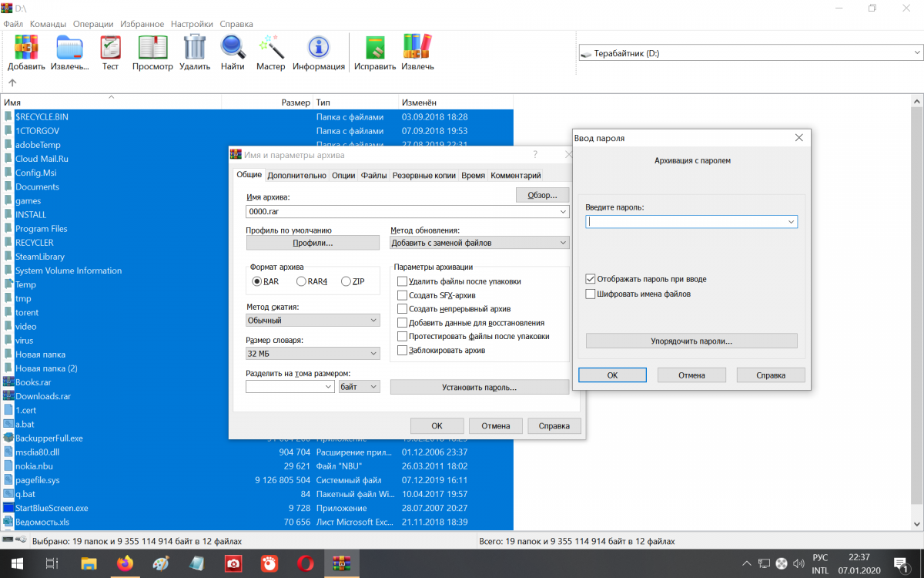The width and height of the screenshot is (924, 578).
Task: Click the Извлечь (Extract to) folder icon
Action: (69, 48)
